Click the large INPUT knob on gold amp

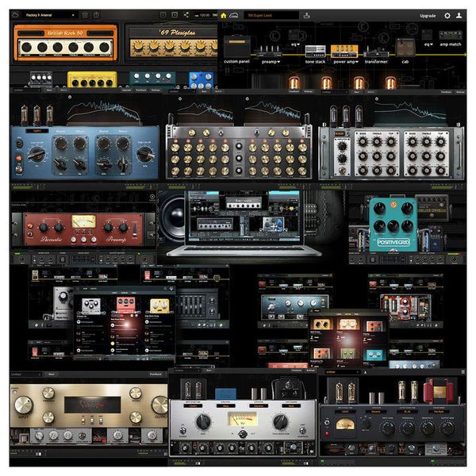point(24,405)
